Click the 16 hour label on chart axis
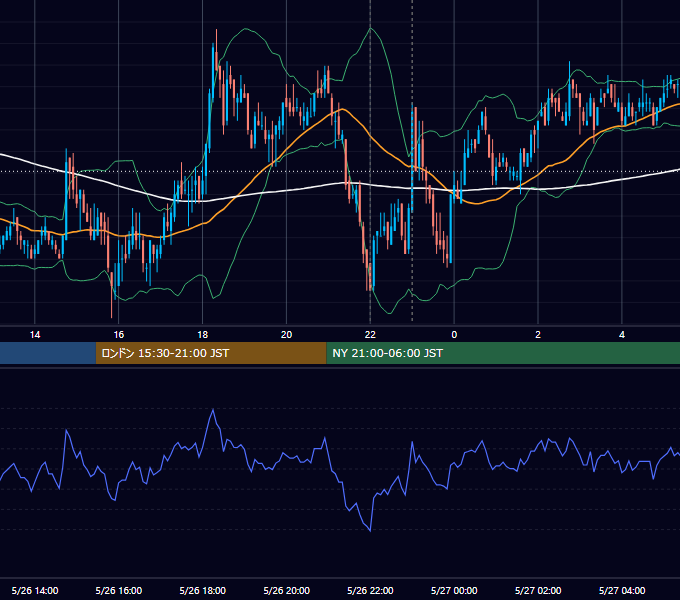 pos(118,335)
